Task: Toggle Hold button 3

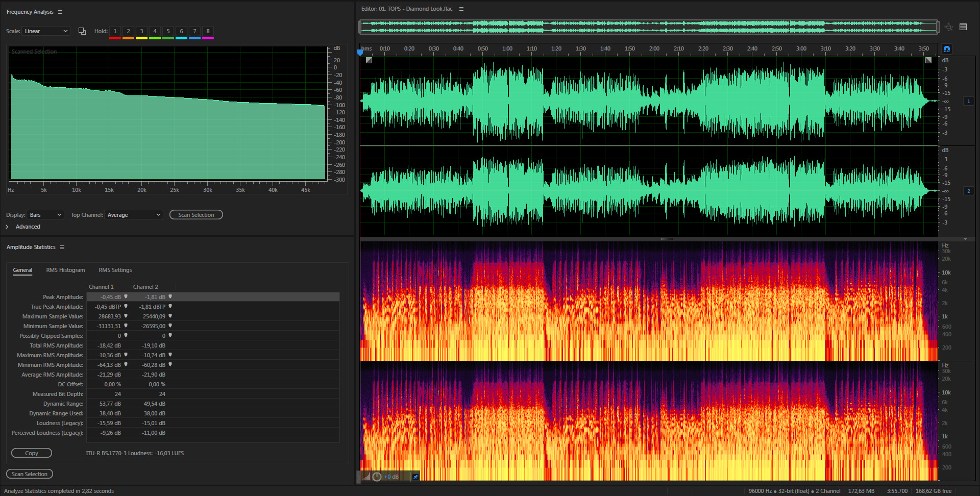Action: point(141,32)
